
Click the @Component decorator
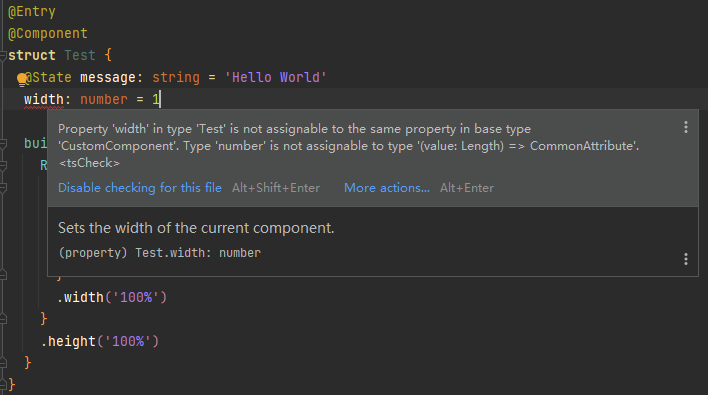pyautogui.click(x=48, y=33)
